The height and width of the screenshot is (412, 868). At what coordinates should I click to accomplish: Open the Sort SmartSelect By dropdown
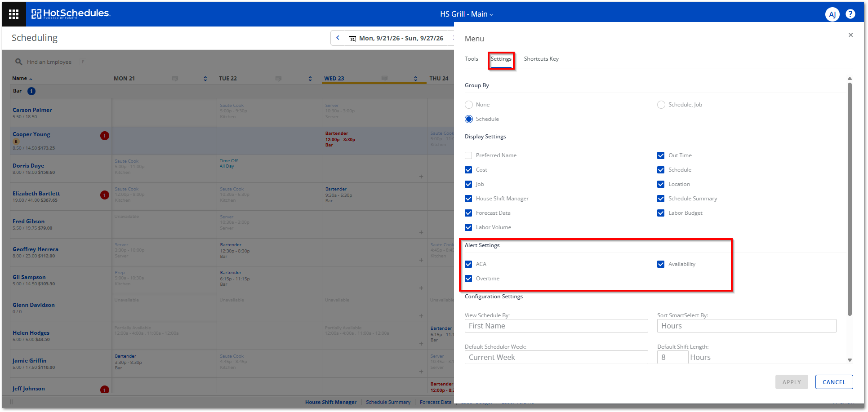(747, 326)
